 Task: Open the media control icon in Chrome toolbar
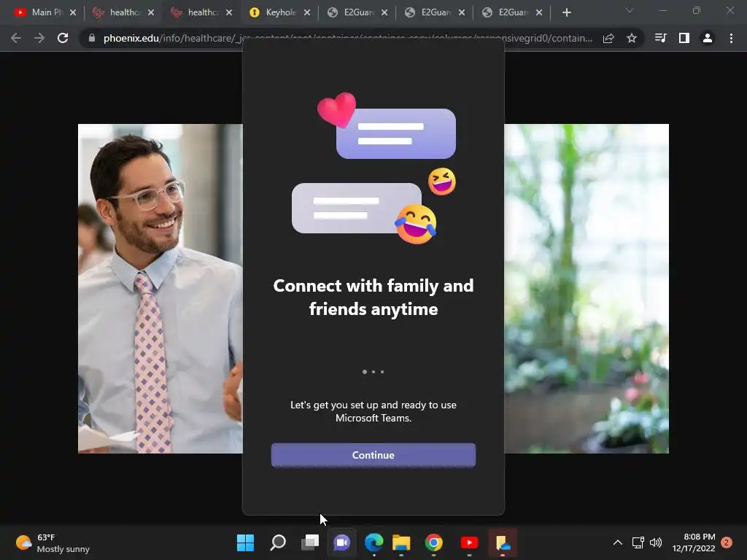[x=660, y=38]
